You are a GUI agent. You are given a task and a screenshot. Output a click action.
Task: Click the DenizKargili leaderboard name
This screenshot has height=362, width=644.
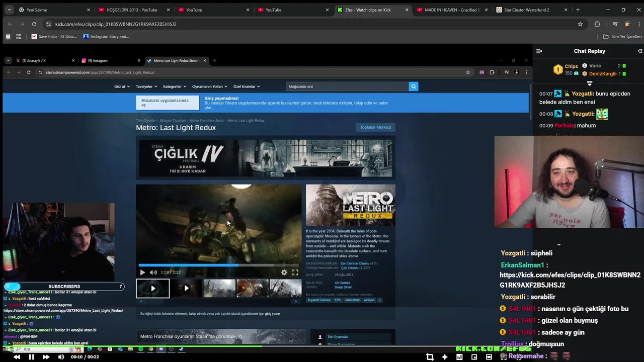(x=603, y=74)
